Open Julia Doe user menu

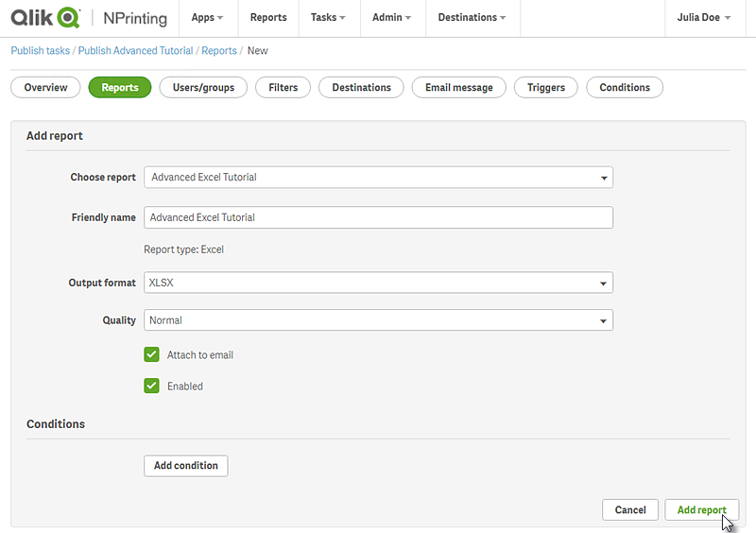[x=704, y=18]
